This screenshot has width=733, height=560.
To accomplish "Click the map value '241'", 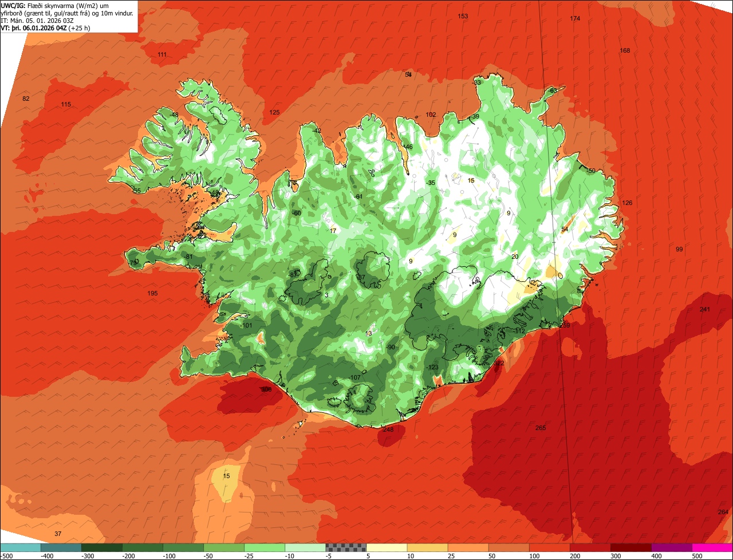I will click(x=704, y=309).
